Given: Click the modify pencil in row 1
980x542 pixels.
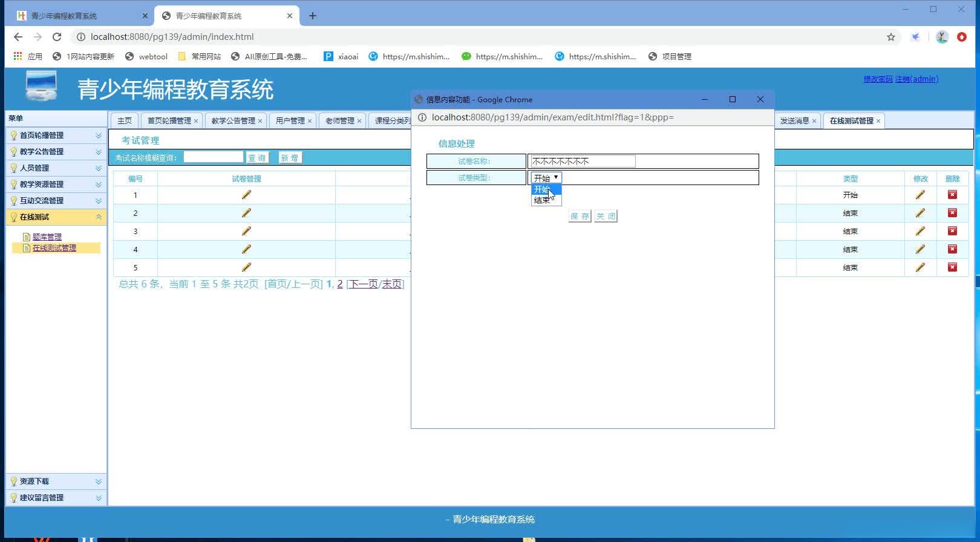Looking at the screenshot, I should click(x=920, y=195).
